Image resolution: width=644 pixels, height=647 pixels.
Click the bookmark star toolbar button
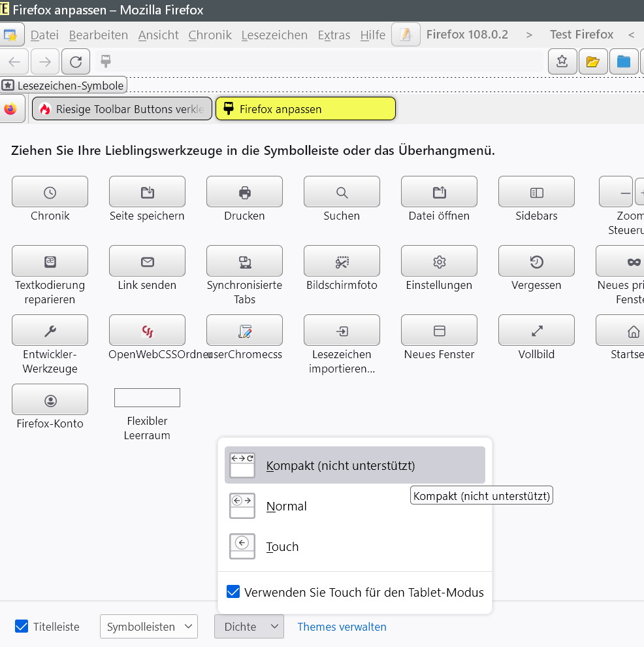(562, 61)
